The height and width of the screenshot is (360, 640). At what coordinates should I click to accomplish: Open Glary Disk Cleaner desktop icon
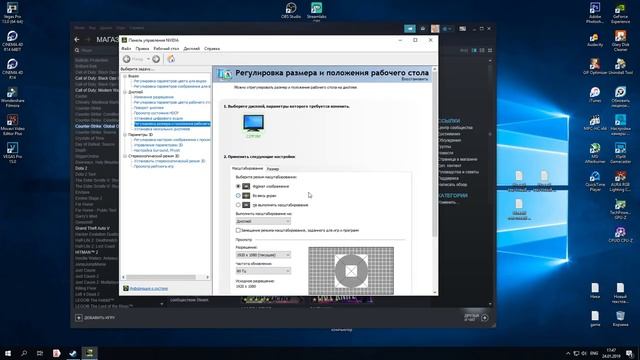(620, 40)
